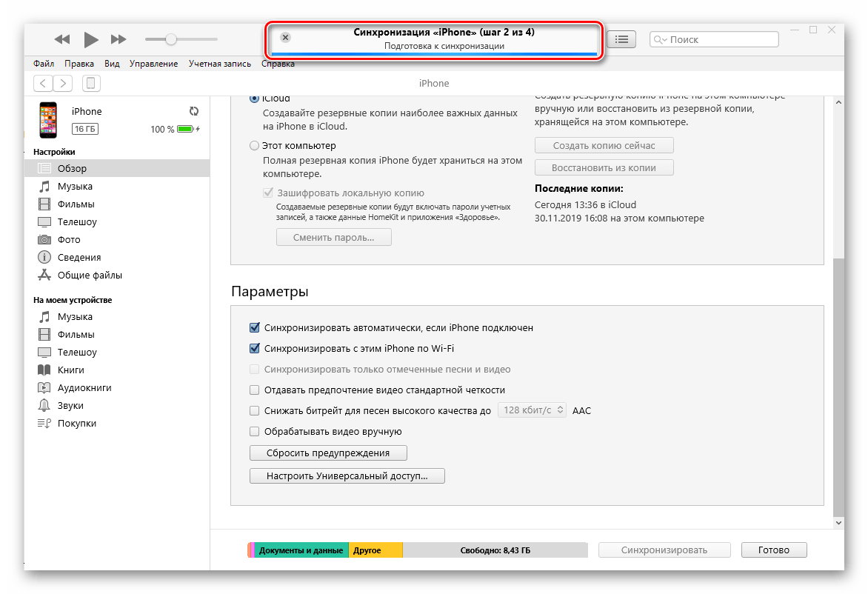Open the Файл menu
Viewport: 868px width, 594px height.
[44, 64]
